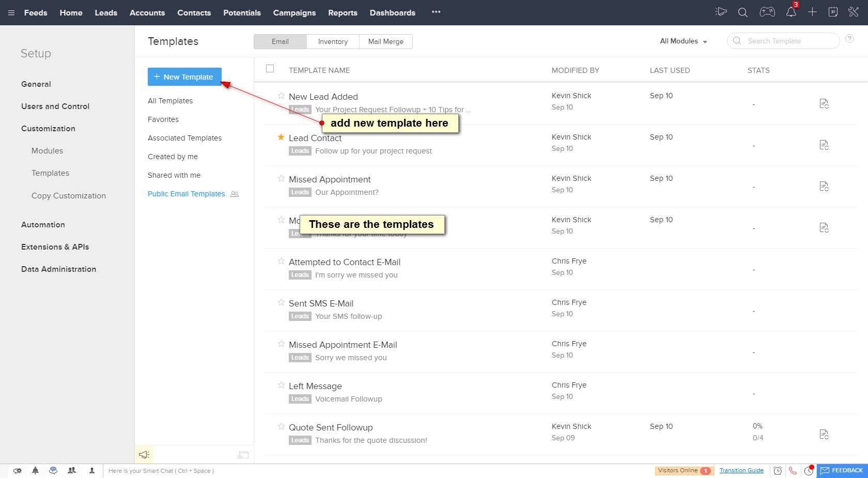Click the gamescope controller icon
868x478 pixels.
point(767,12)
